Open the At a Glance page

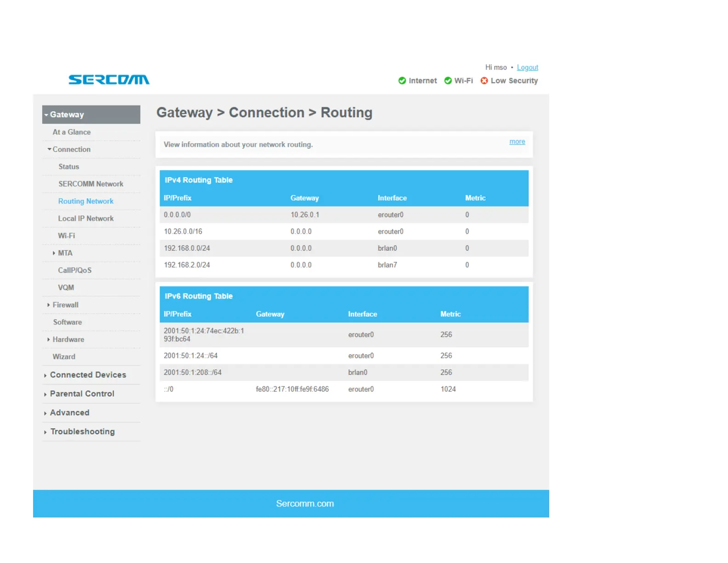coord(71,132)
